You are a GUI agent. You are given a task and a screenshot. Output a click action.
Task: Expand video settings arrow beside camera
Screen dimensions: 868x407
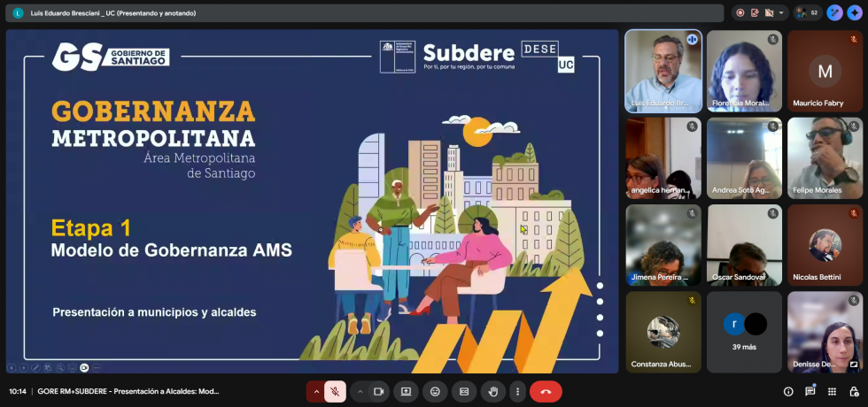click(x=360, y=391)
